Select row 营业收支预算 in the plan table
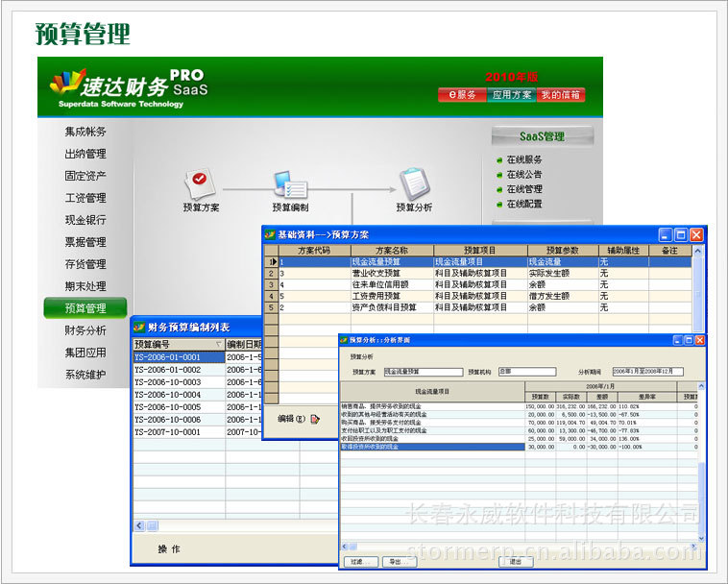The image size is (728, 584). [x=485, y=274]
